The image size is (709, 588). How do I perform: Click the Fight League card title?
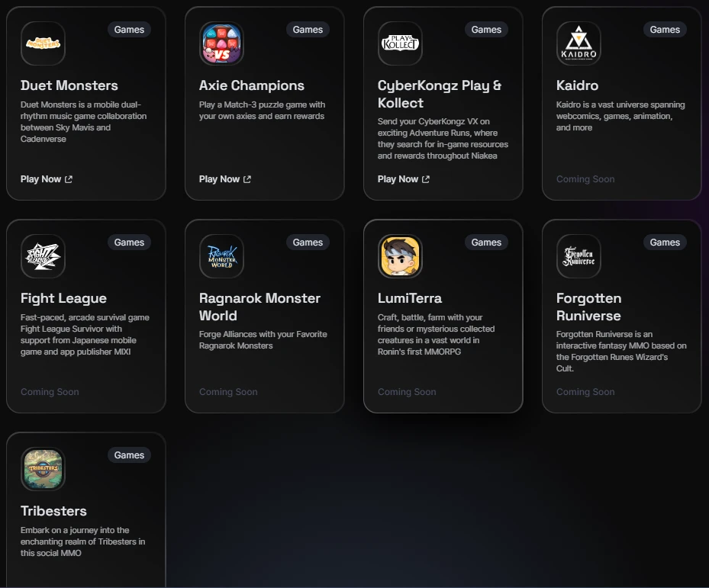click(63, 298)
